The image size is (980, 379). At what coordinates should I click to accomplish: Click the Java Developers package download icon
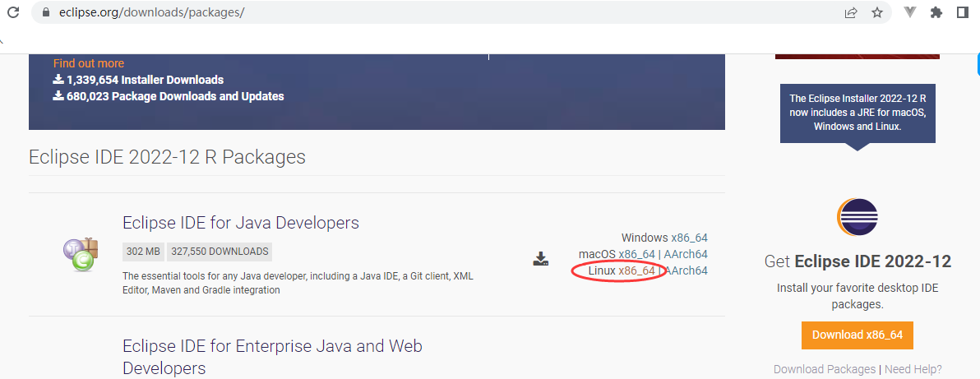[541, 258]
